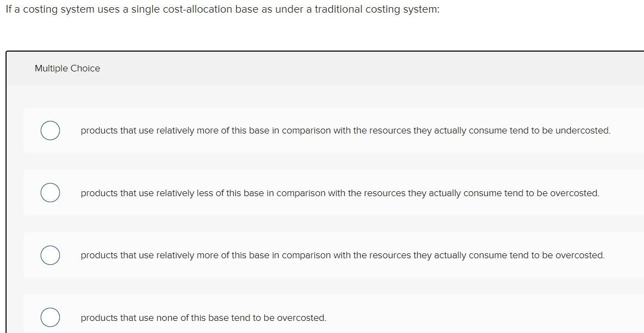Click the word 'overcosted' in the second option
This screenshot has height=333, width=644.
[574, 193]
